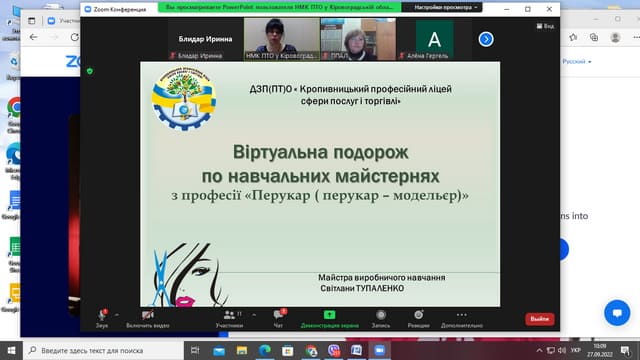Open the Windows Start menu

(11, 350)
